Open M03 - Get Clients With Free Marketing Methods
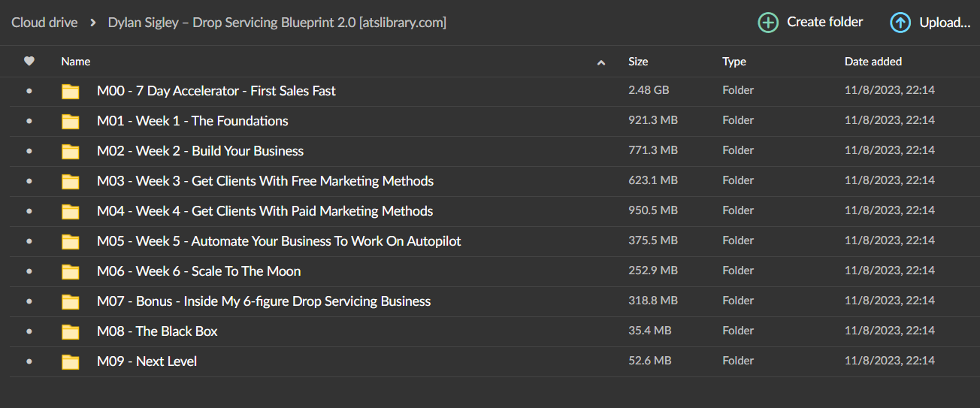Image resolution: width=980 pixels, height=408 pixels. 265,181
